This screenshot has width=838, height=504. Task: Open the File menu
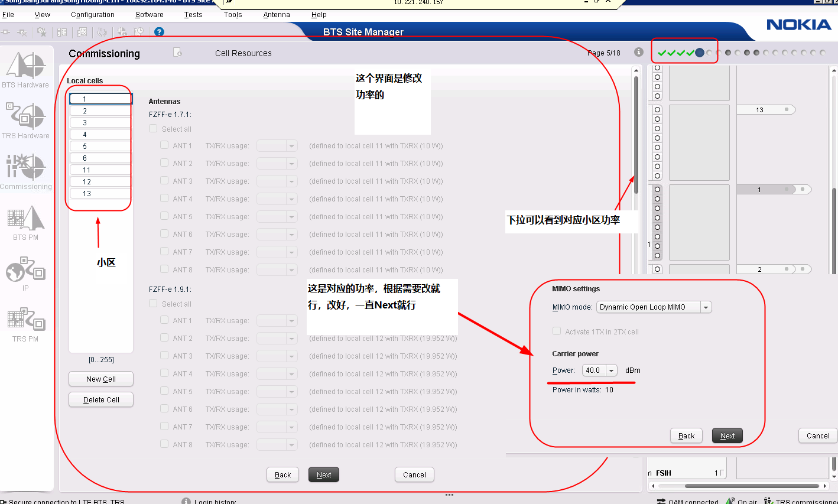point(8,15)
